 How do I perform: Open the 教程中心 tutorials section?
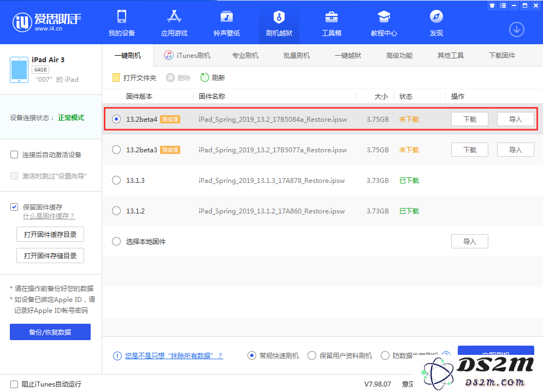point(383,23)
